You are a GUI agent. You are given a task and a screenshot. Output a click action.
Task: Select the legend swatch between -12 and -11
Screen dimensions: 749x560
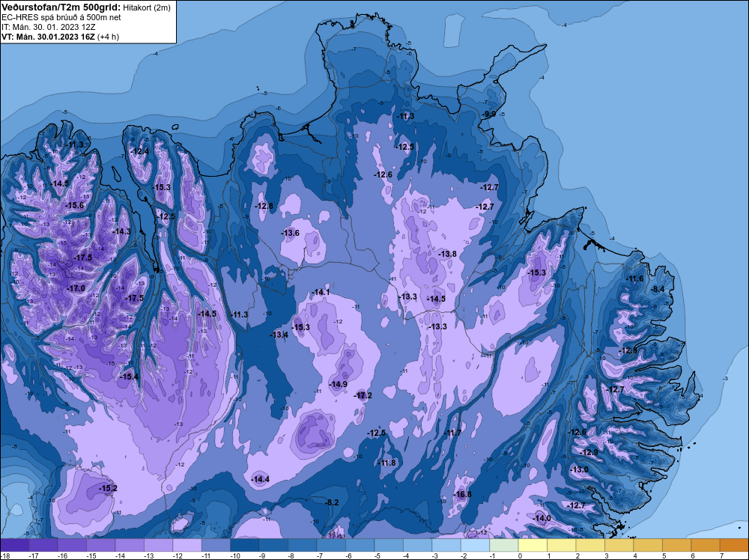187,545
